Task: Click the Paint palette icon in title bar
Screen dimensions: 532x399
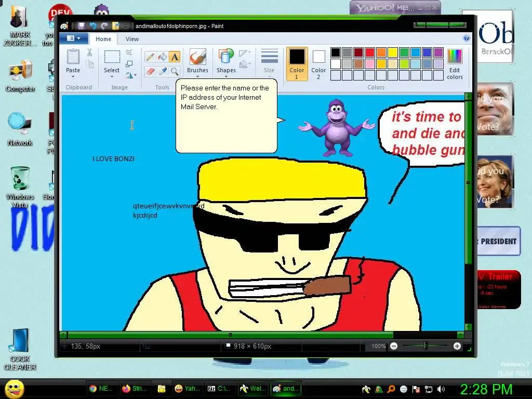Action: coord(64,26)
